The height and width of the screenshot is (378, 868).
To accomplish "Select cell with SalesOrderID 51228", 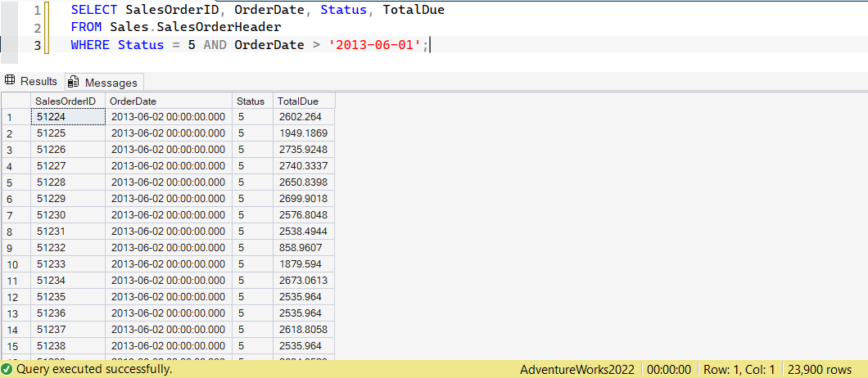I will tap(68, 182).
